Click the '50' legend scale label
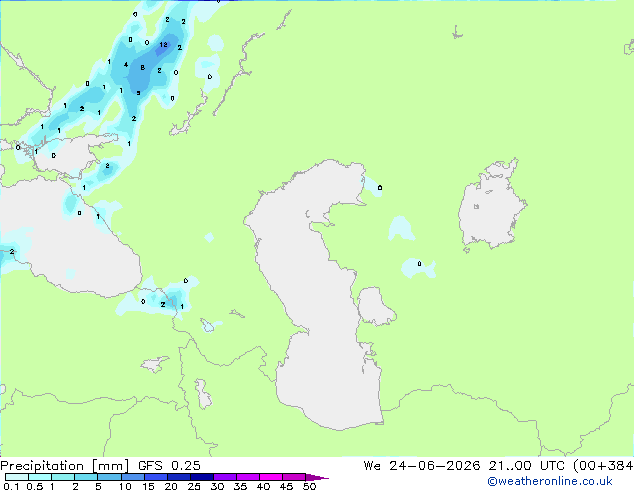 click(309, 486)
